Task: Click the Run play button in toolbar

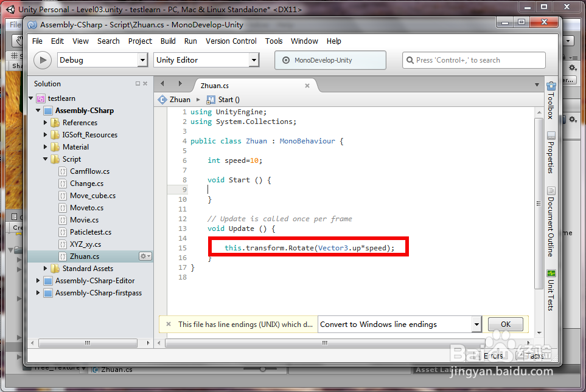Action: click(x=43, y=60)
